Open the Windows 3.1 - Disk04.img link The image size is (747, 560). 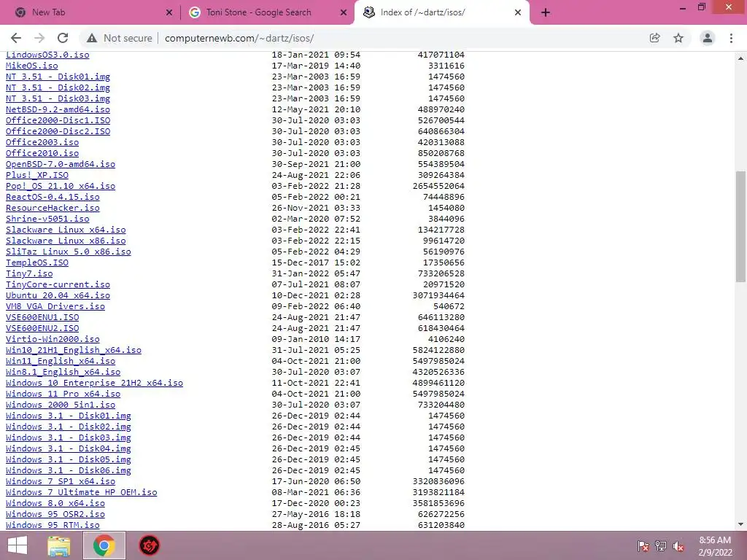click(68, 449)
